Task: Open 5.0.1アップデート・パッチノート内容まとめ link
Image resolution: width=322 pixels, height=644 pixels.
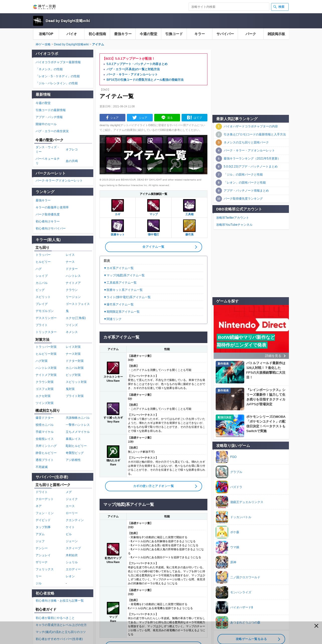Action: pos(137,64)
